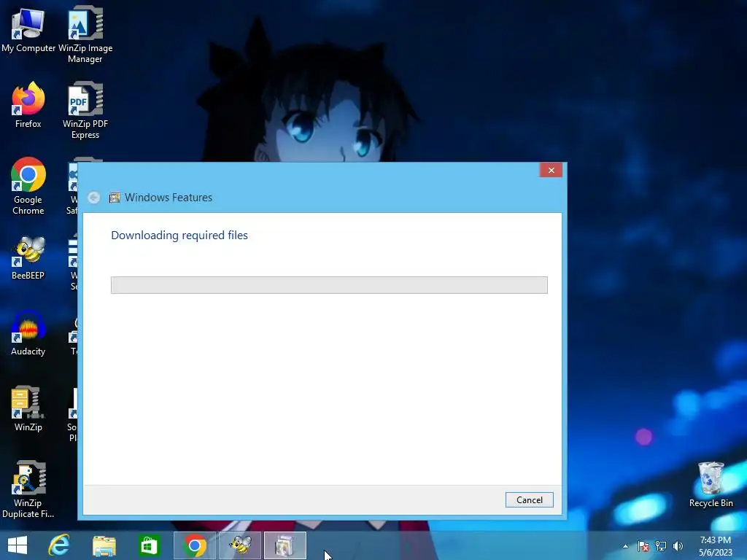Open the Windows Start button
Screen dimensions: 747x560
click(x=18, y=545)
